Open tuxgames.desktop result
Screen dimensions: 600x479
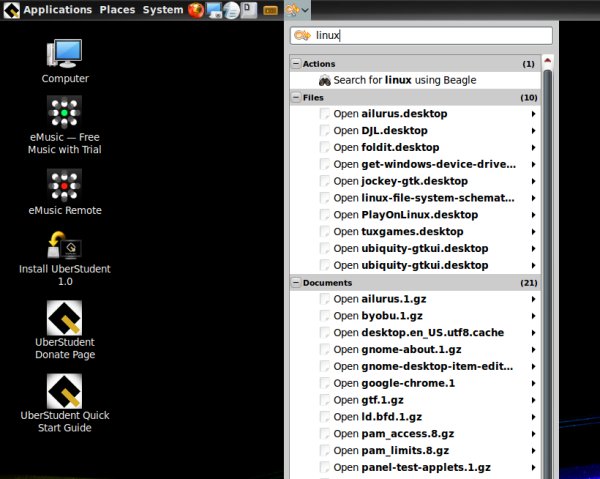(415, 231)
